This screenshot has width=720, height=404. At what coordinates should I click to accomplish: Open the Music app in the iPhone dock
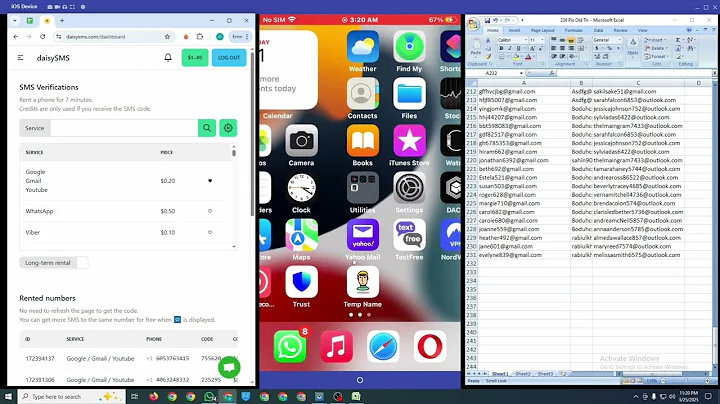click(x=337, y=347)
